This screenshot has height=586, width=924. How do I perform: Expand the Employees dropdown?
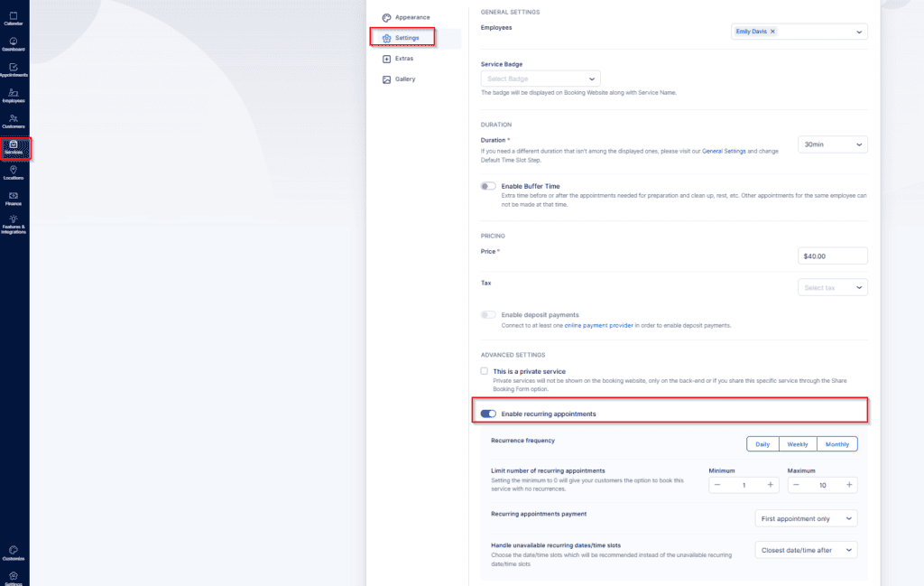tap(859, 32)
